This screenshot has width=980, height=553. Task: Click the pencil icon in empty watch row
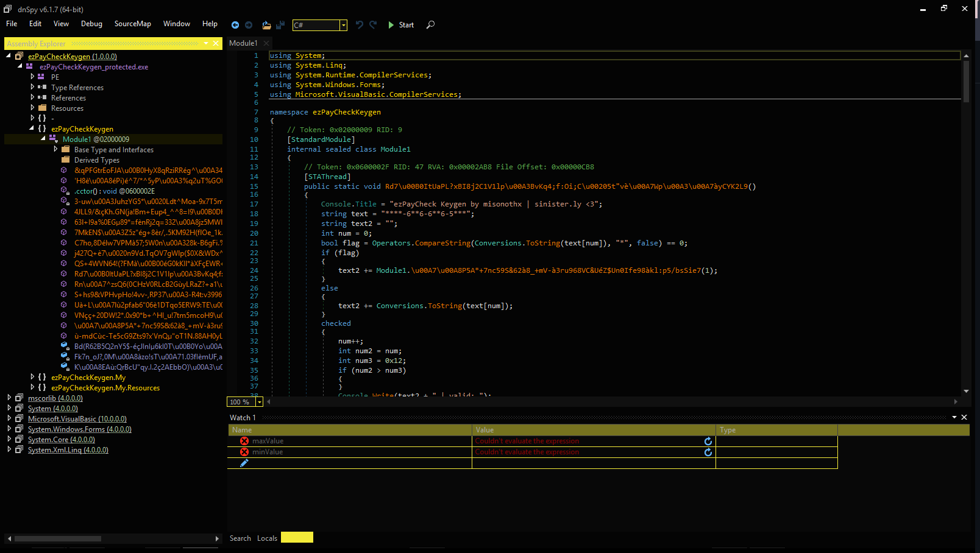coord(244,463)
